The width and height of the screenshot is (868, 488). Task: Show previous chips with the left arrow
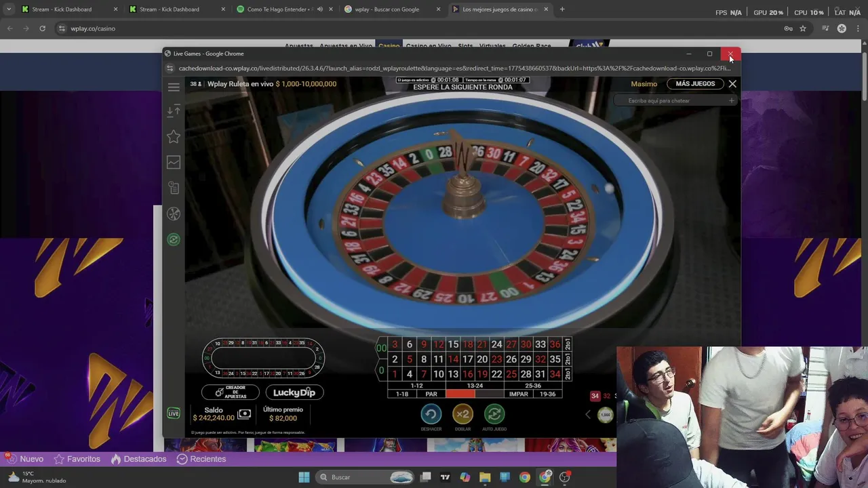(588, 415)
